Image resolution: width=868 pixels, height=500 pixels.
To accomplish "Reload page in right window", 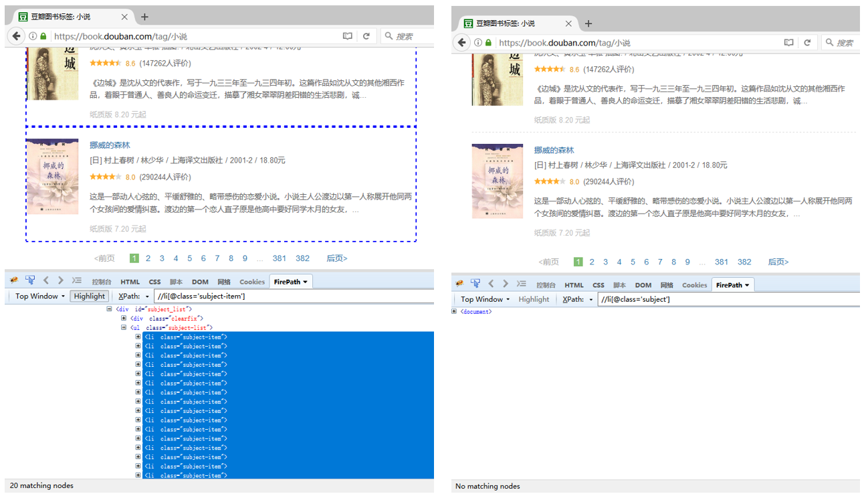I will pos(807,42).
